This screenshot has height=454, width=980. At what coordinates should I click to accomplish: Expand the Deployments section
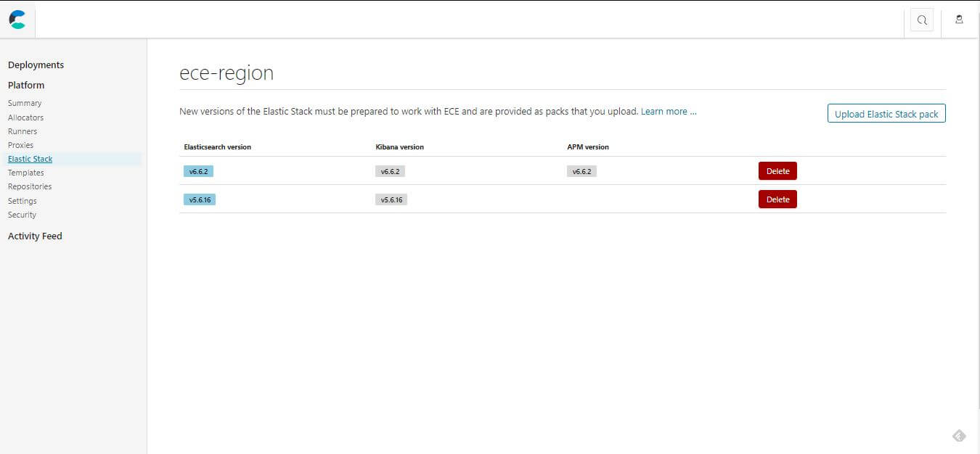click(x=36, y=65)
